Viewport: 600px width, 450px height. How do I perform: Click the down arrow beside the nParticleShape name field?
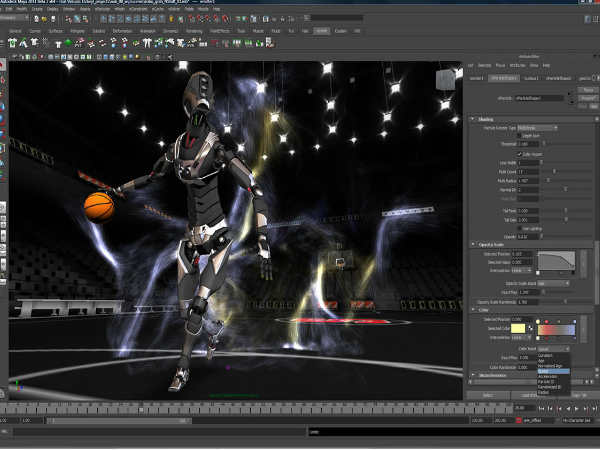coord(571,102)
